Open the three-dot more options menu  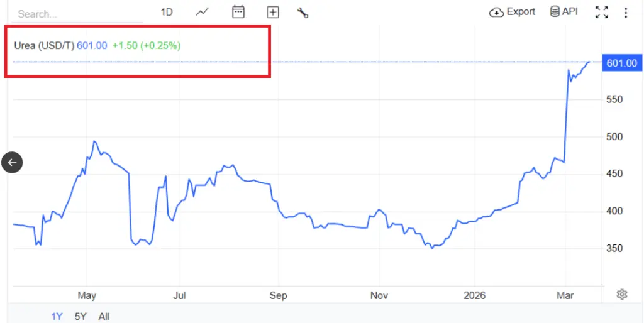[626, 13]
